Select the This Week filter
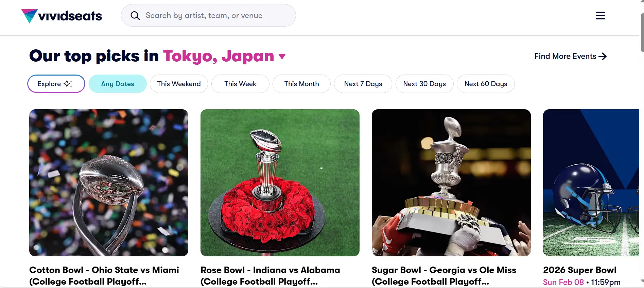Viewport: 644px width, 288px height. tap(240, 84)
